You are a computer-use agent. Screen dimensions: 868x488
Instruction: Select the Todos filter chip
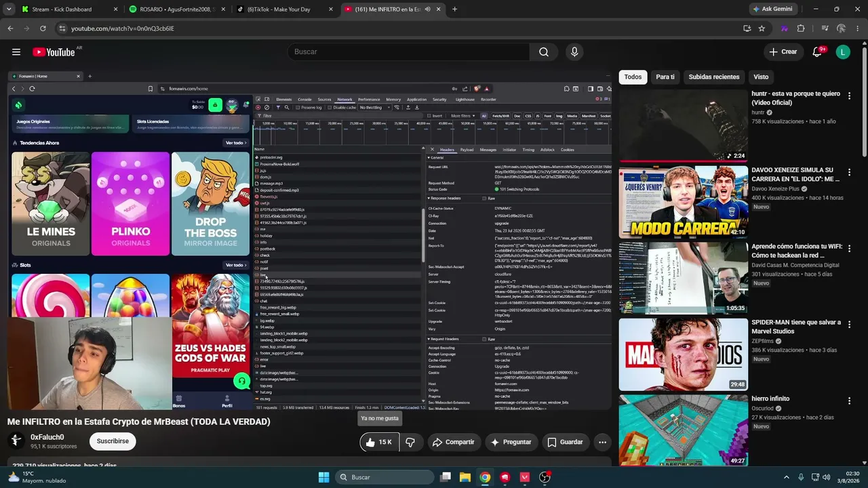tap(633, 77)
